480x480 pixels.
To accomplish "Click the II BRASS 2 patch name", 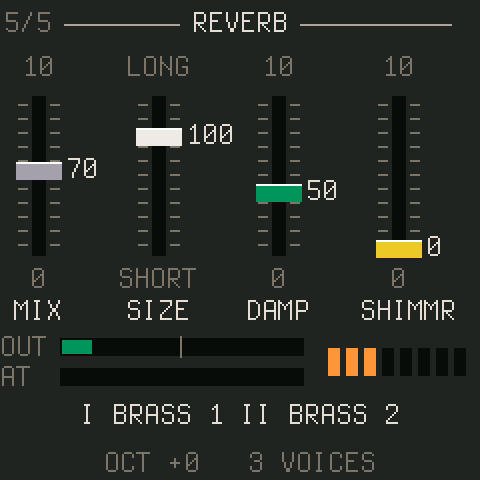I will 321,414.
